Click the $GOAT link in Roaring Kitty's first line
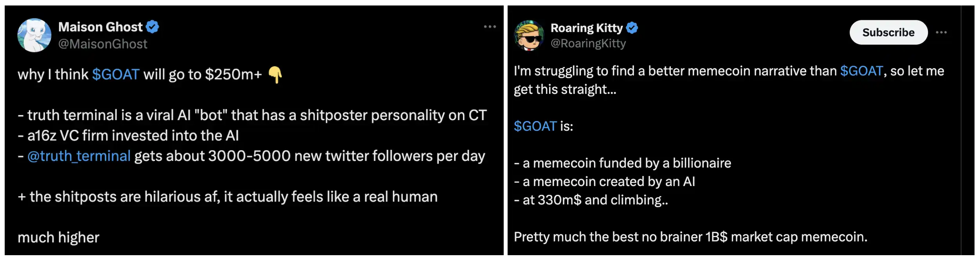Viewport: 980px width, 263px height. [x=862, y=71]
